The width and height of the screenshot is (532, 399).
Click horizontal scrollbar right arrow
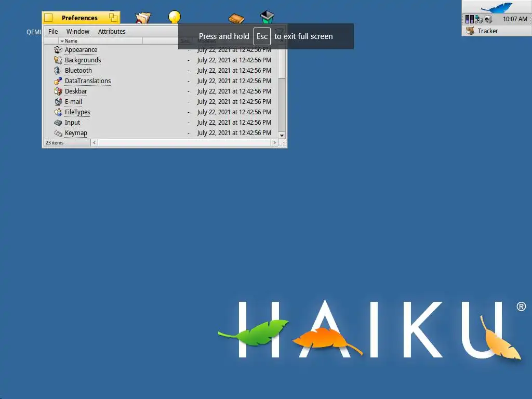(x=275, y=143)
